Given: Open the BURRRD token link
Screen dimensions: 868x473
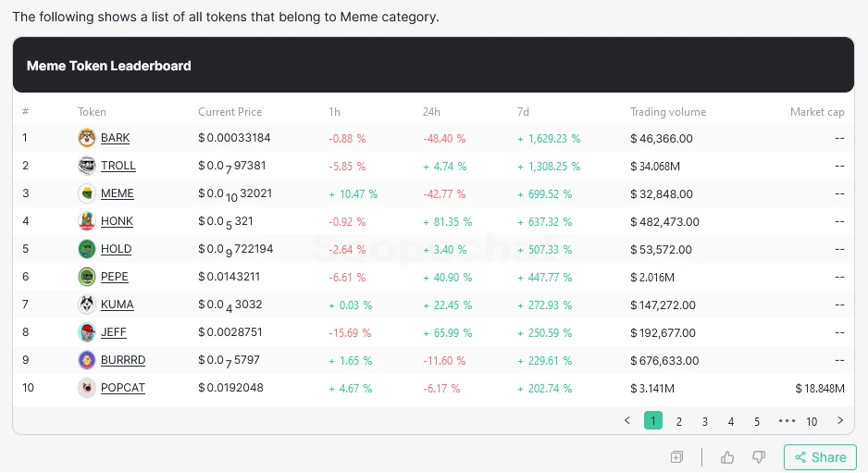Looking at the screenshot, I should coord(123,360).
